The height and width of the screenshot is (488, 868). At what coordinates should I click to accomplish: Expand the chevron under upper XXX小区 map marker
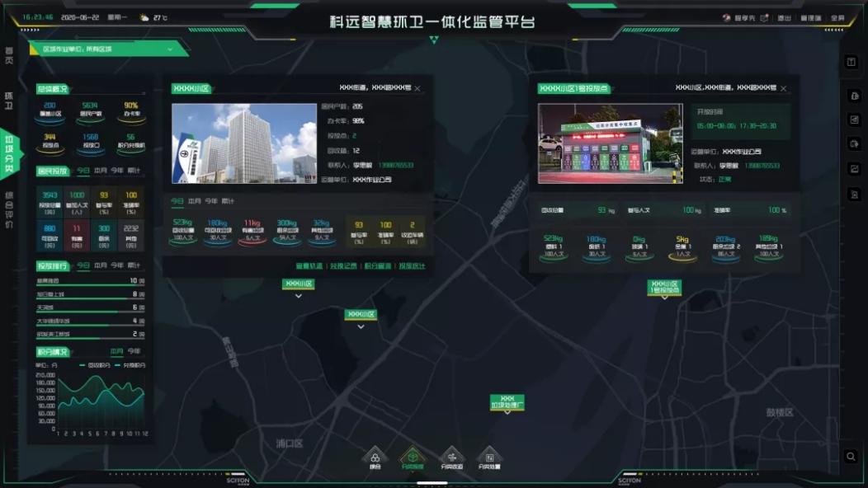[299, 296]
